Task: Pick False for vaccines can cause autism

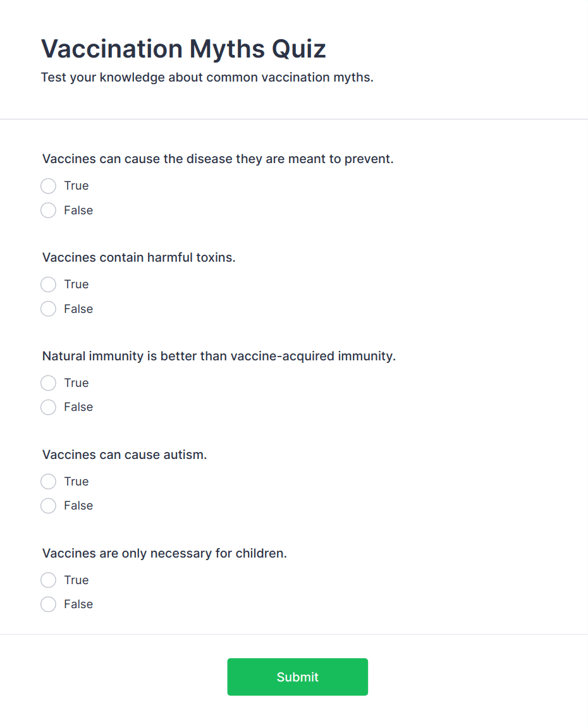Action: [x=48, y=506]
